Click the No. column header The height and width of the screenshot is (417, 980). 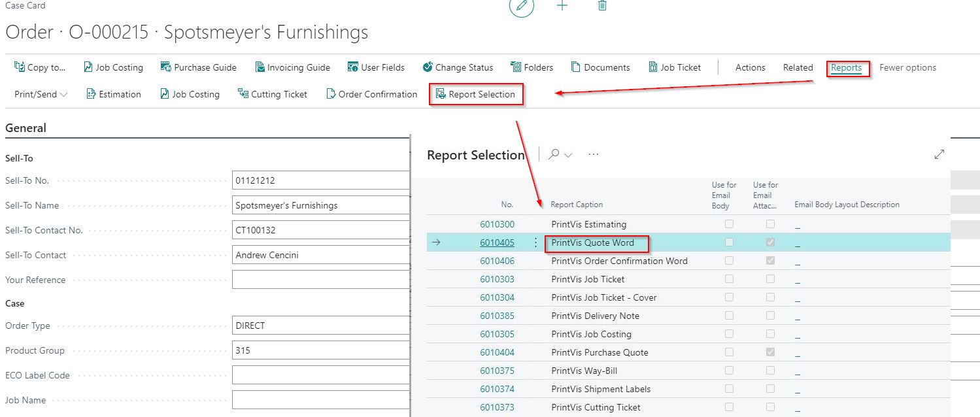click(507, 205)
